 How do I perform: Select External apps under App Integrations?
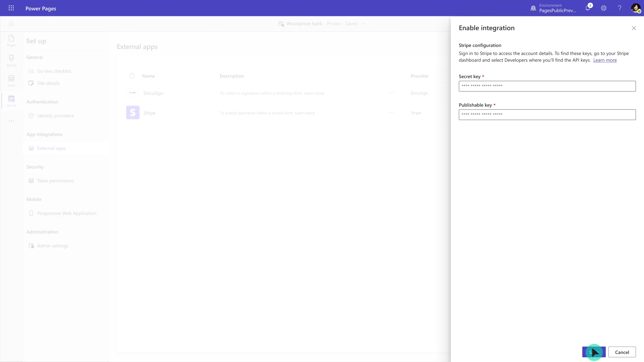(x=51, y=148)
